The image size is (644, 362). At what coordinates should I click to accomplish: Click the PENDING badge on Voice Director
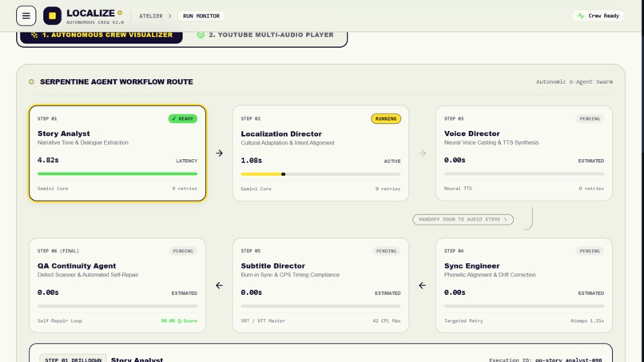click(590, 119)
